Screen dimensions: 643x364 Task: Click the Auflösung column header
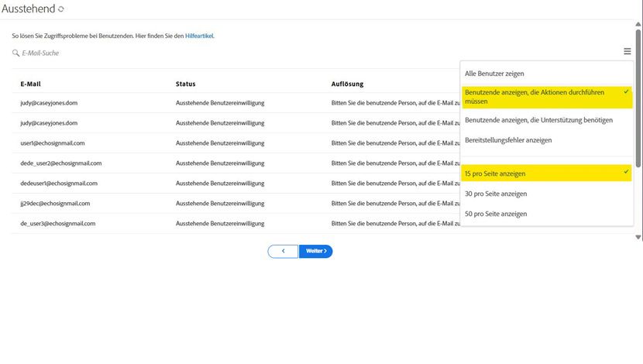347,84
